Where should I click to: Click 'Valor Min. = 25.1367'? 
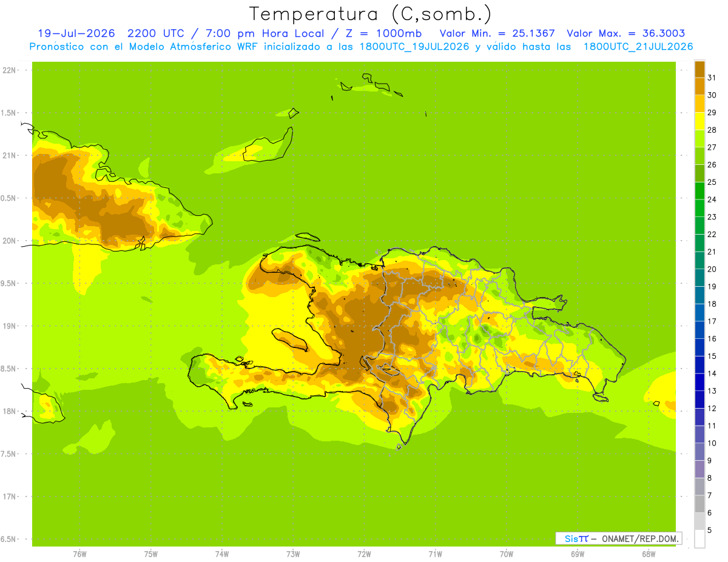(x=497, y=33)
